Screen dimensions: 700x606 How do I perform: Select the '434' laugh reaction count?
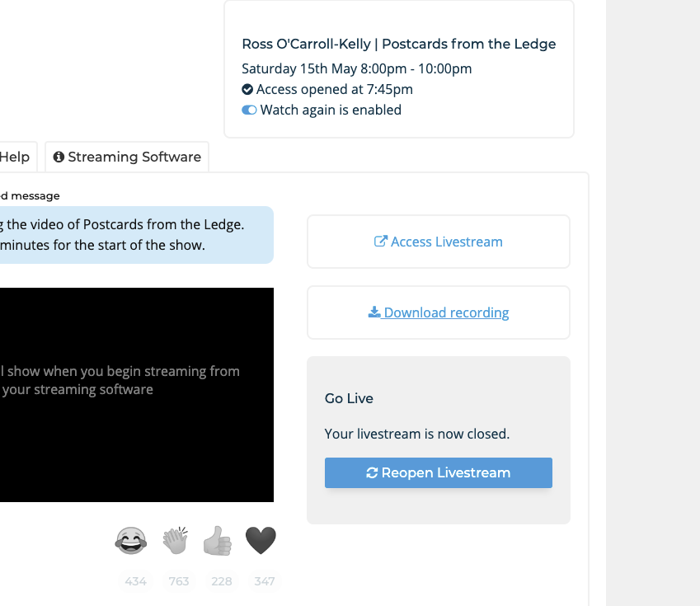tap(136, 581)
